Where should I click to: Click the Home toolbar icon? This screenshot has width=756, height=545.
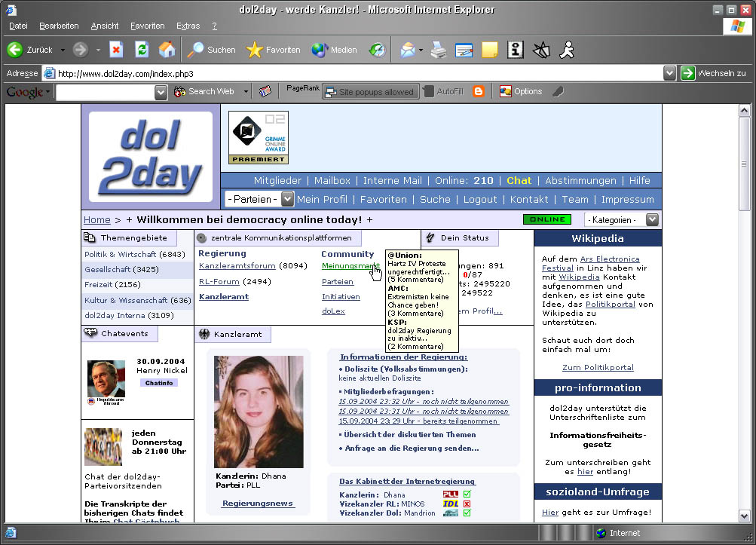pyautogui.click(x=167, y=50)
